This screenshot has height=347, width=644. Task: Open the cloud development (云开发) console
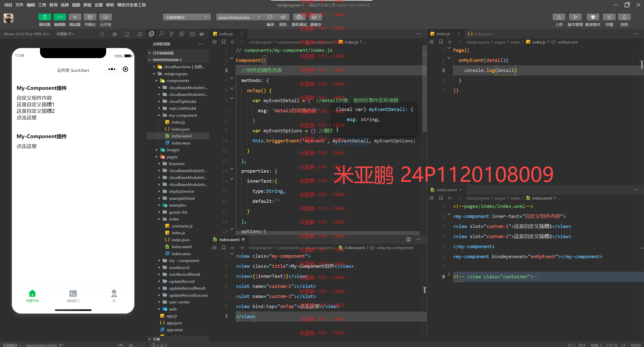point(105,17)
